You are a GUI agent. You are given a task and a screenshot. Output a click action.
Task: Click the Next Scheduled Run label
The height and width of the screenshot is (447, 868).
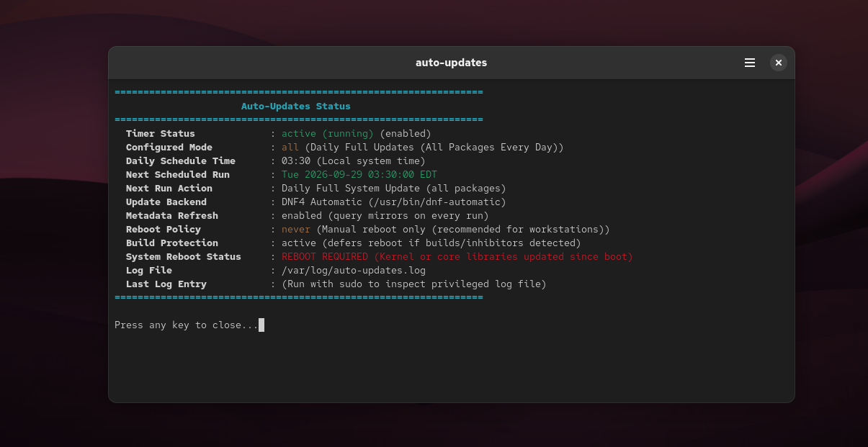(x=178, y=174)
